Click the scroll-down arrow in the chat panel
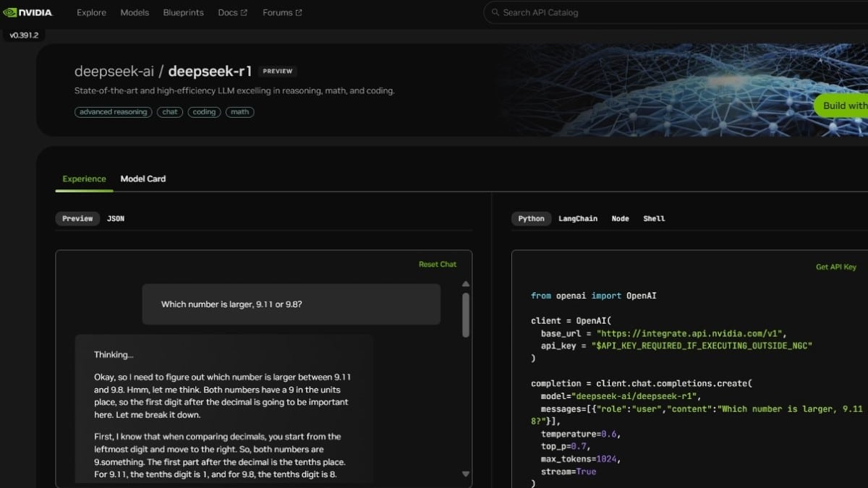868x488 pixels. 464,474
